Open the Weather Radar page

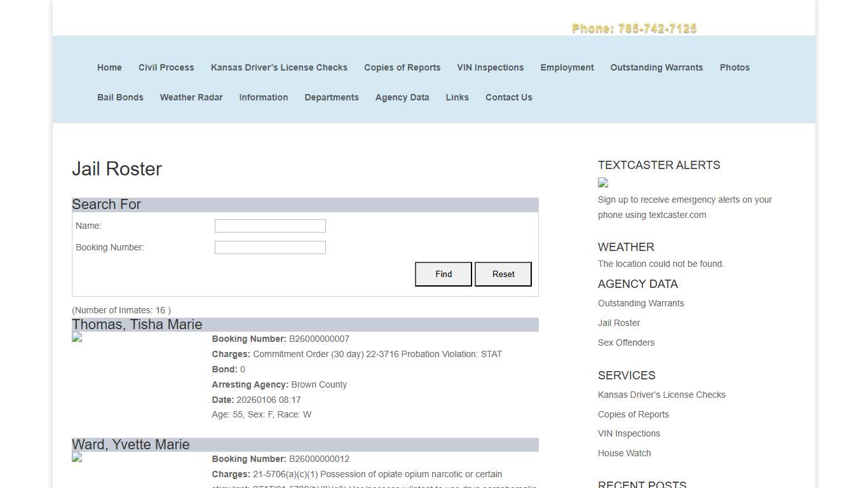click(x=191, y=97)
